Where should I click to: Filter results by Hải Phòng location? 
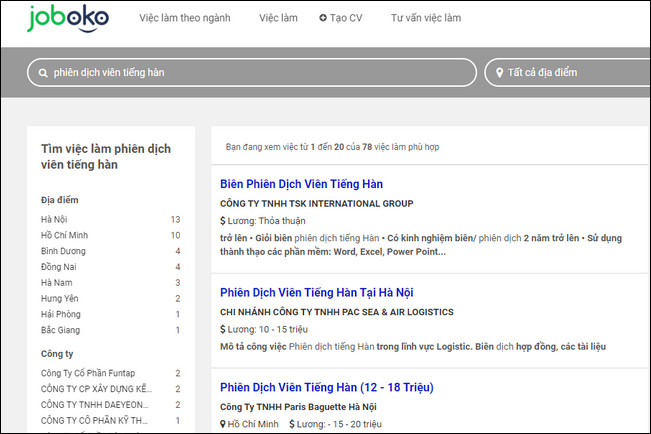[60, 315]
